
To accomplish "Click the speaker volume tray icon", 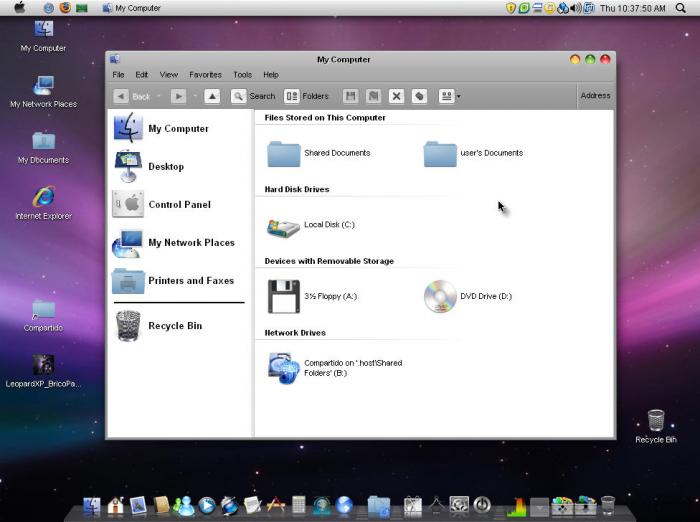I will click(x=576, y=8).
